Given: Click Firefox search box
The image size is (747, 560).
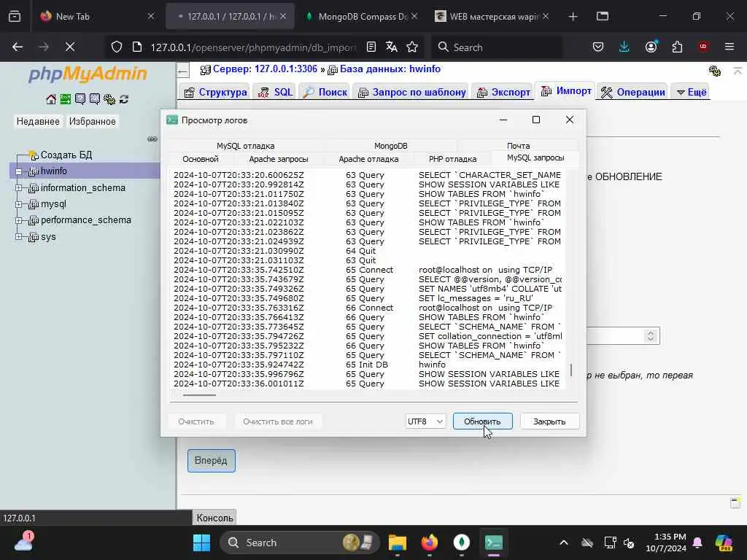Looking at the screenshot, I should click(x=495, y=47).
